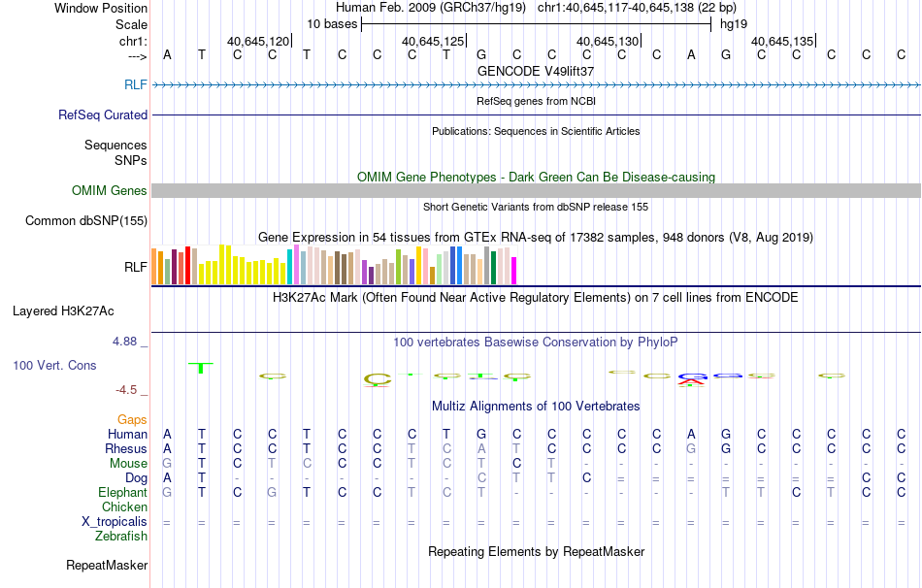
Task: Click the -4.5 PhyloP lower scale value
Action: [x=126, y=390]
